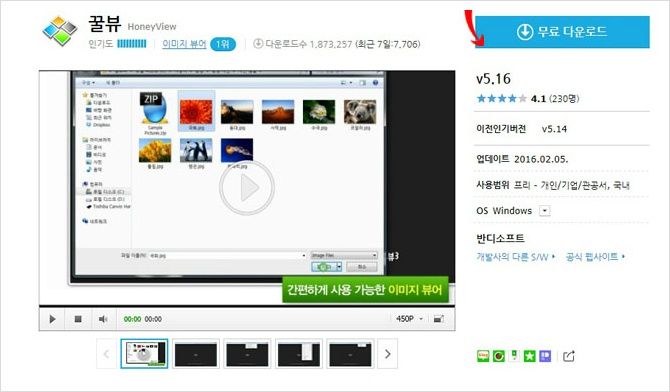Share via the purple square icon
The image size is (670, 392).
click(545, 356)
